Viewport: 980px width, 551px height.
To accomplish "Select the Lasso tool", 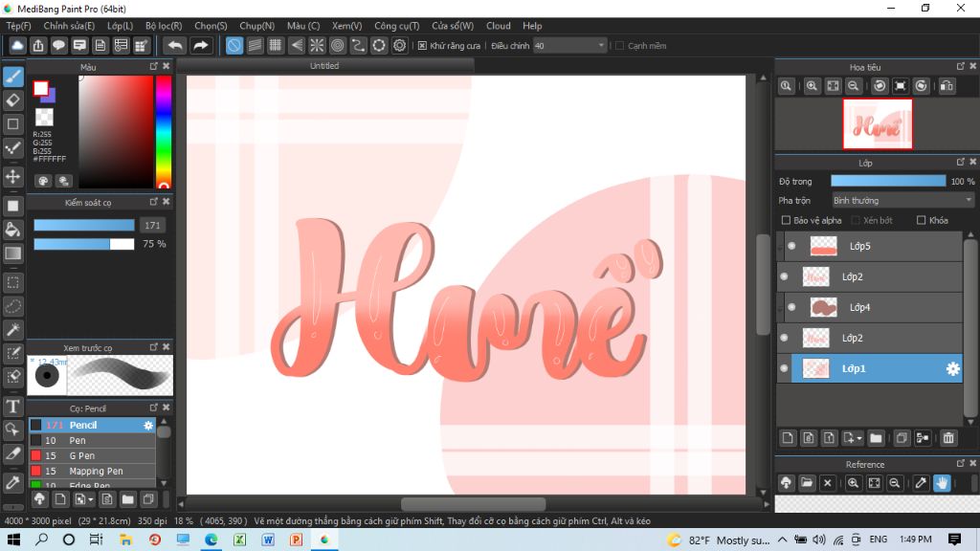I will (13, 306).
